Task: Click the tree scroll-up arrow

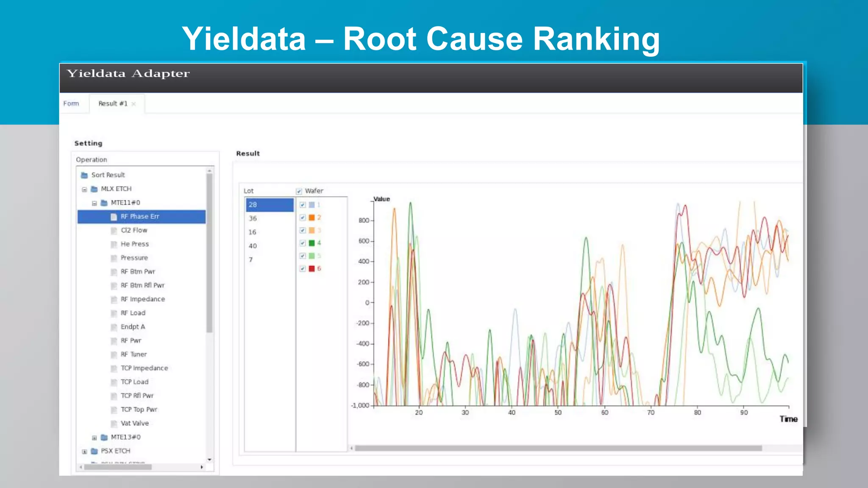Action: (x=209, y=170)
